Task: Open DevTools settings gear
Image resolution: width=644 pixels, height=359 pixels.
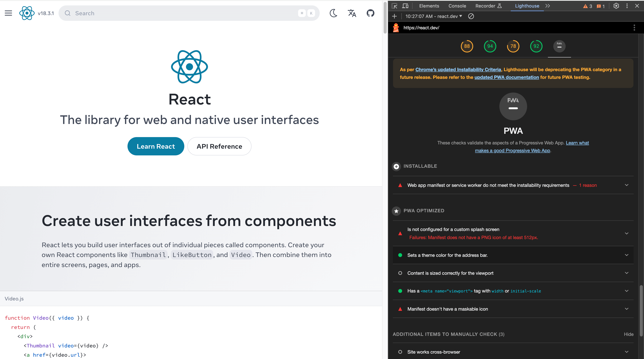Action: coord(616,6)
